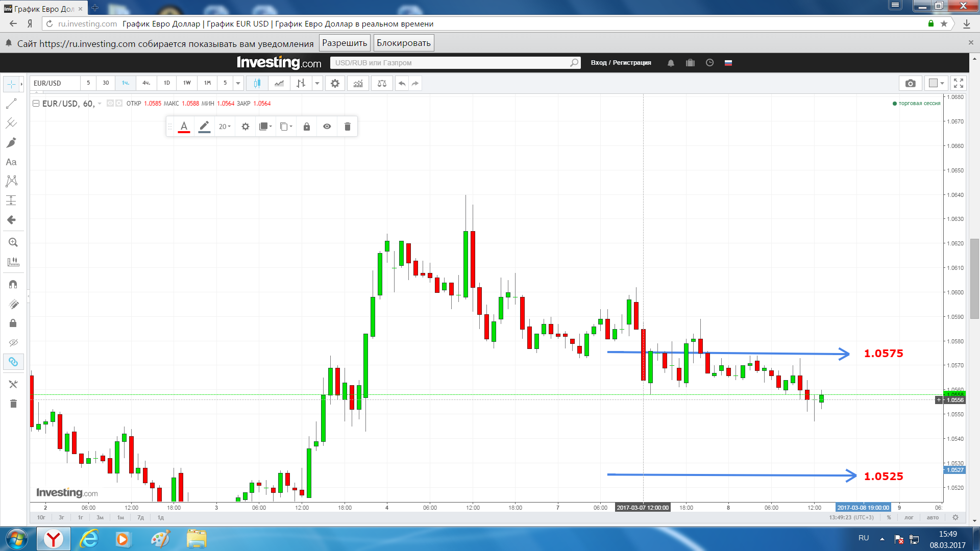Lock selected drawing in floating toolbar
Viewport: 980px width, 551px height.
pos(307,127)
